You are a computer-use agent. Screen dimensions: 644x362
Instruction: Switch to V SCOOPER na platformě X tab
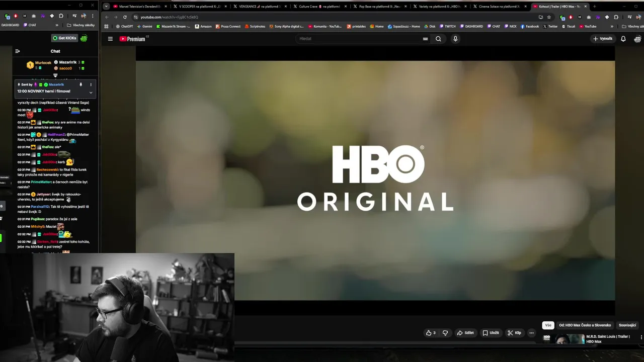pos(199,7)
